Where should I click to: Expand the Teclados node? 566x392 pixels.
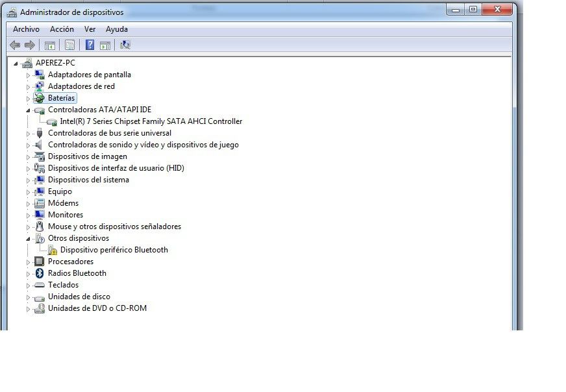click(28, 286)
